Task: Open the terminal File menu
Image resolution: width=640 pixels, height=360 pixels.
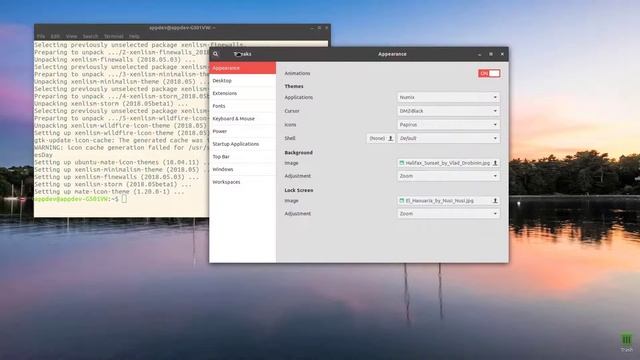Action: (x=41, y=36)
